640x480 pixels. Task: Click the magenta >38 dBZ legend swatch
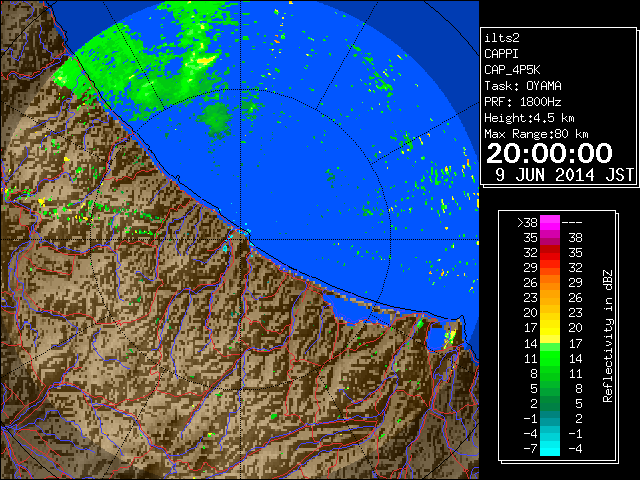pyautogui.click(x=550, y=222)
